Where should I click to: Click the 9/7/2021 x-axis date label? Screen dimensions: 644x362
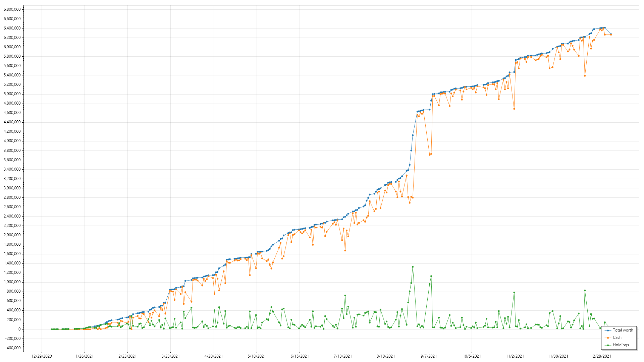tap(429, 356)
